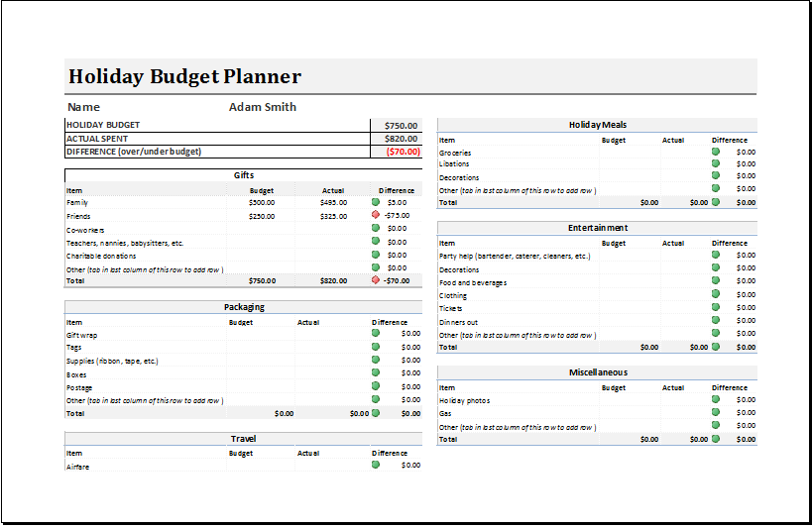Click the green indicator in the Packaging Total row
This screenshot has width=812, height=528.
[376, 412]
